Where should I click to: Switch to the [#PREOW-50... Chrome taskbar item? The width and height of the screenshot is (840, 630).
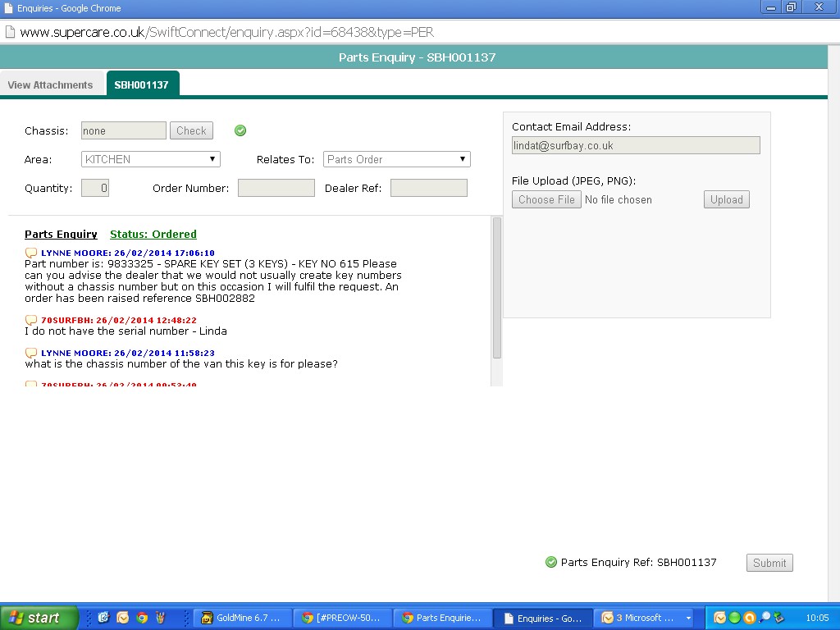[x=343, y=618]
